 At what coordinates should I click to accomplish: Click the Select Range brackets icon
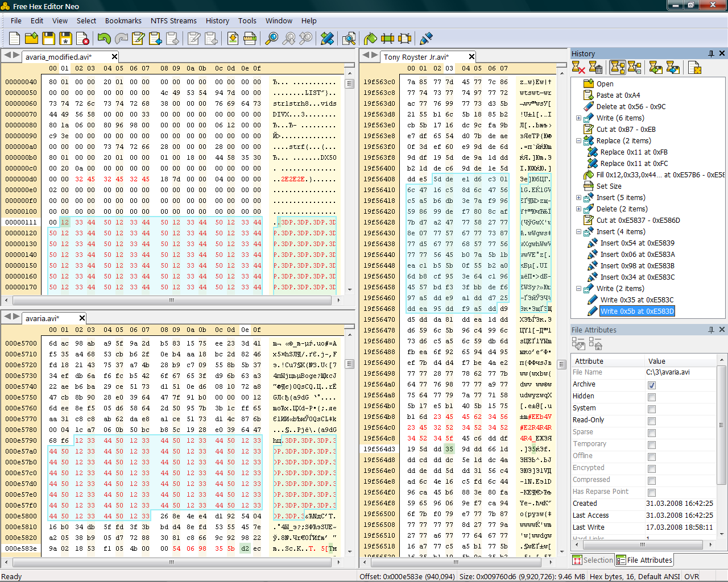pos(387,38)
